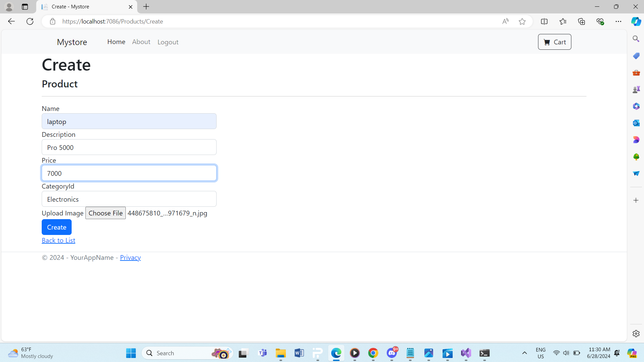The width and height of the screenshot is (644, 362).
Task: Open sidebar Search
Action: pos(636,39)
